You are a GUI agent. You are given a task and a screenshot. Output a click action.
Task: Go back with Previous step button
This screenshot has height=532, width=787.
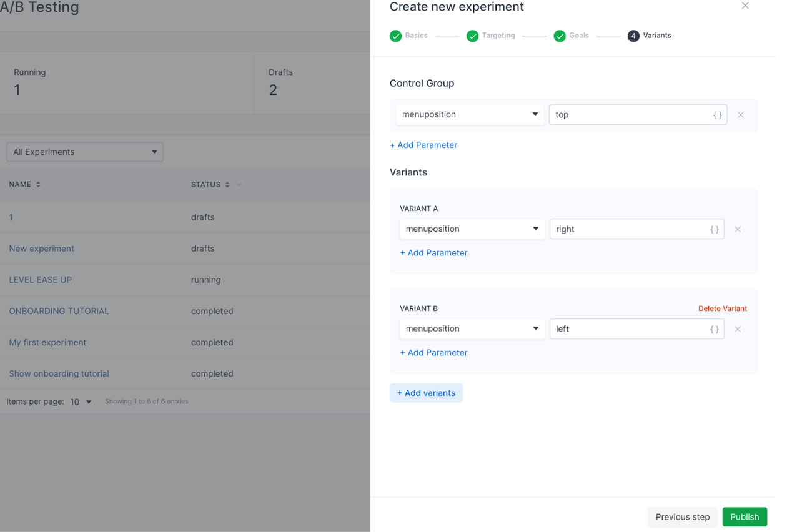(683, 517)
